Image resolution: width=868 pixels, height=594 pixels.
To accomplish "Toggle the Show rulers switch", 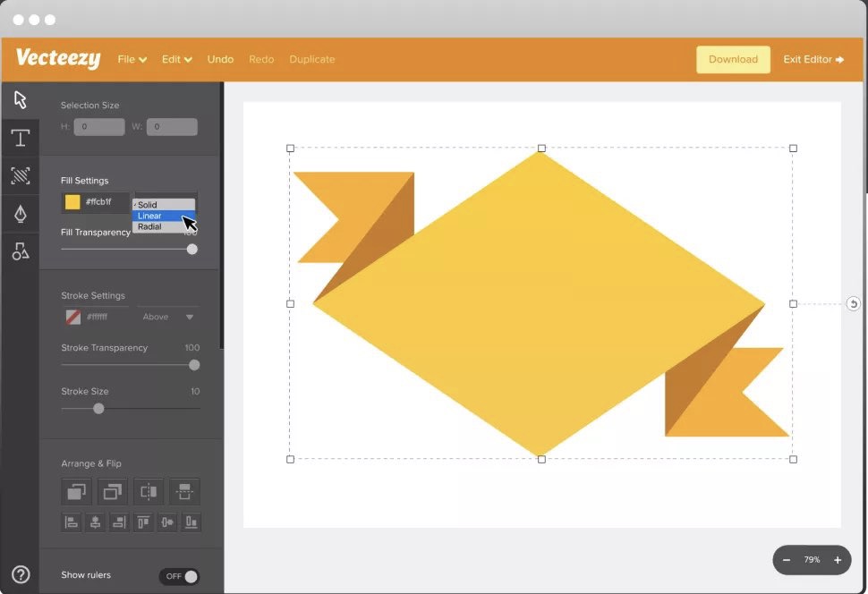I will click(179, 576).
